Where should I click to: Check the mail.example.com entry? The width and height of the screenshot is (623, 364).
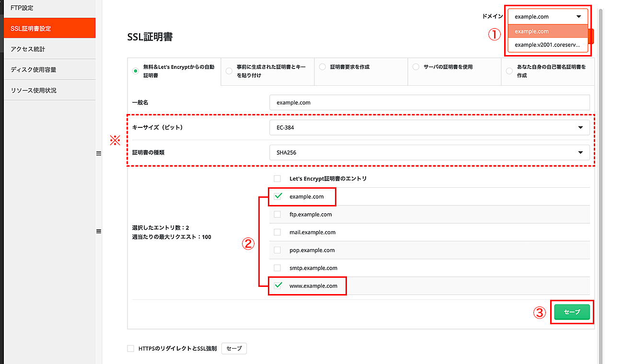[x=277, y=232]
